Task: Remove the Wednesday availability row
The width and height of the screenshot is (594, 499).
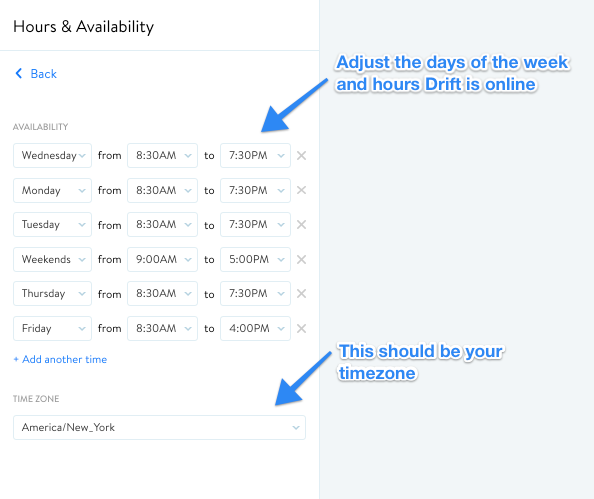Action: 302,155
